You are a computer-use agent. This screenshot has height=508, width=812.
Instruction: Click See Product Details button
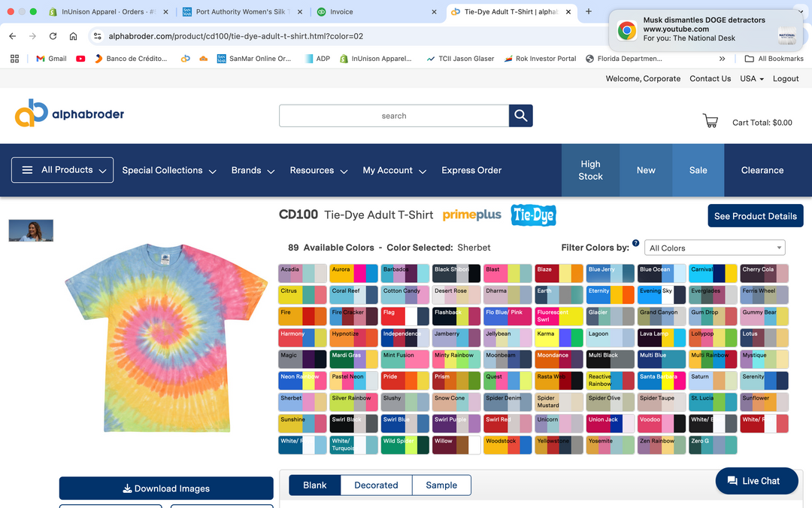(756, 216)
